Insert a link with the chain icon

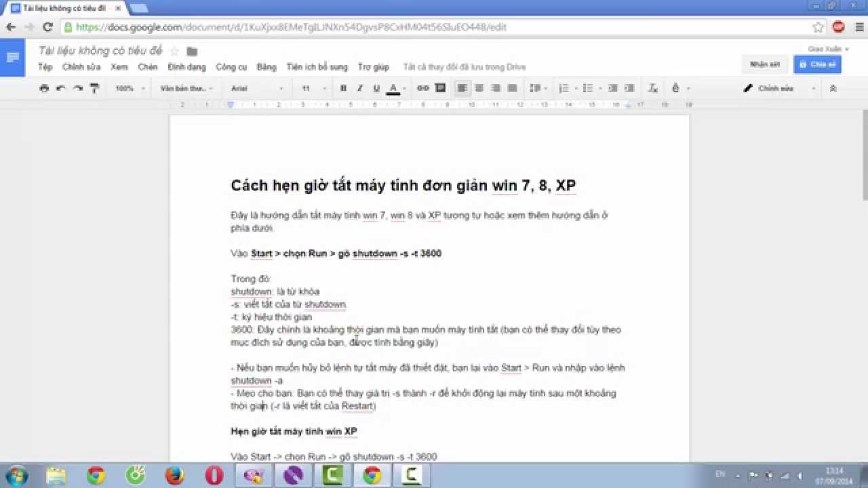423,88
